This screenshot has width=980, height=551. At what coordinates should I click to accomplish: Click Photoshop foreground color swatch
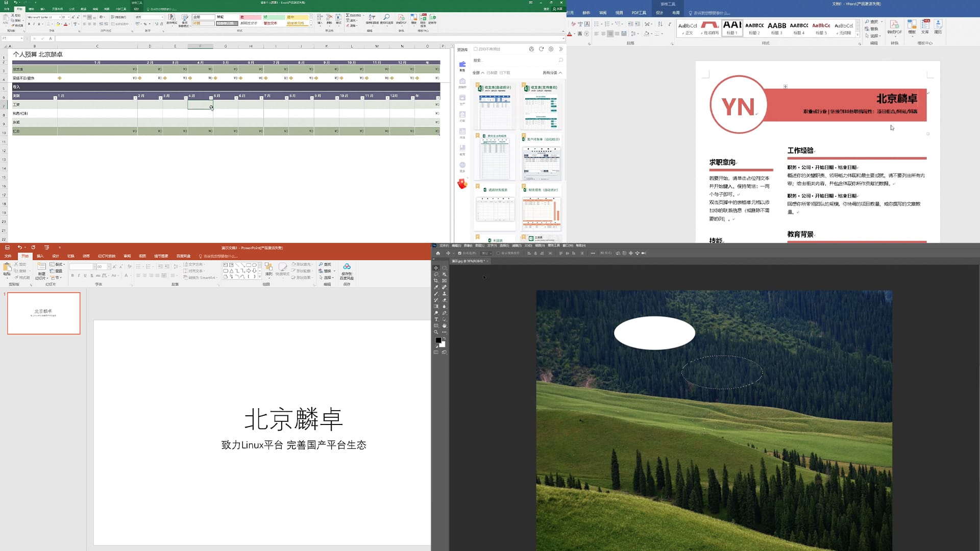(438, 340)
